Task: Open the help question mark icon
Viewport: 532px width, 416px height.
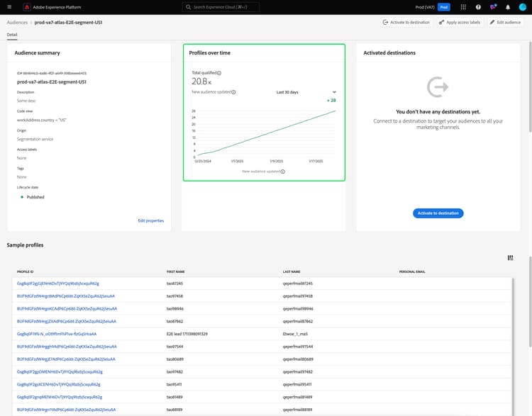Action: pos(478,7)
